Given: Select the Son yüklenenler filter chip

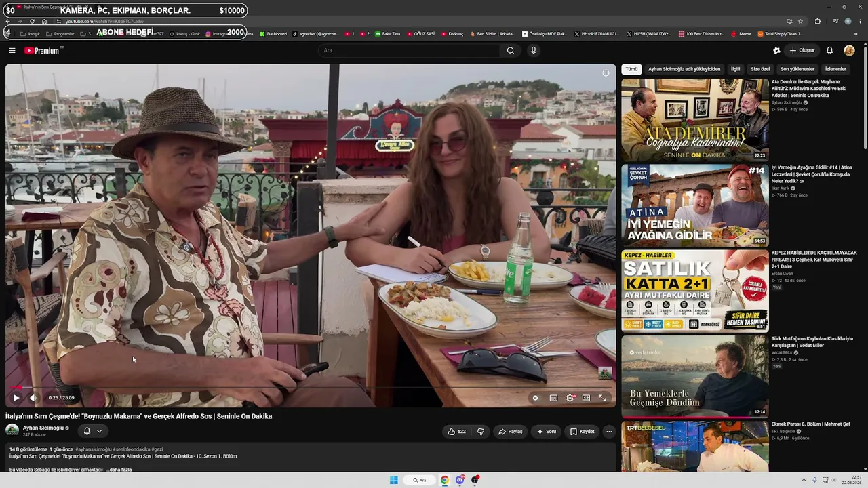Looking at the screenshot, I should pos(797,69).
